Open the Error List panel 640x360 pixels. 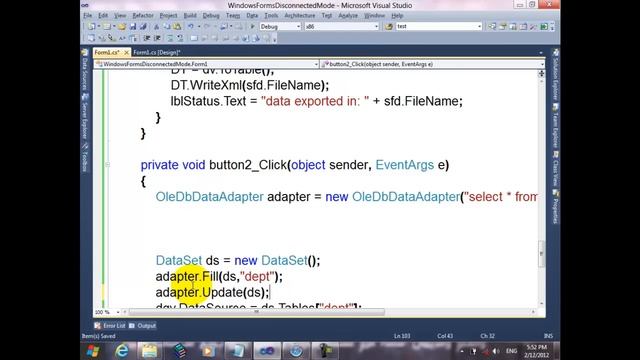(x=110, y=326)
